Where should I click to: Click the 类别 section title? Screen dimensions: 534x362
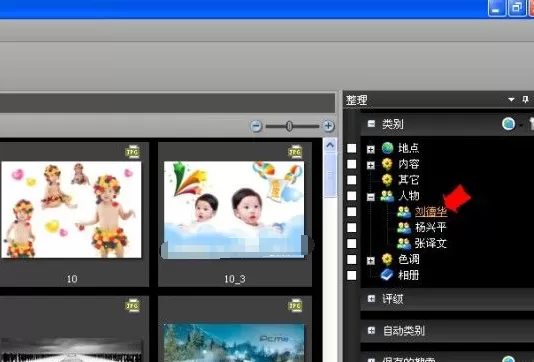[x=393, y=124]
